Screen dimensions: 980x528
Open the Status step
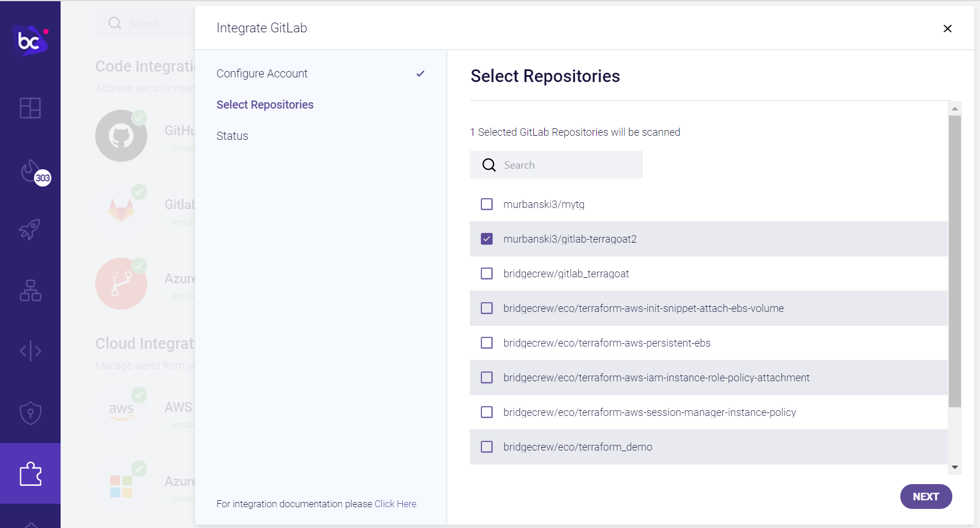point(232,136)
